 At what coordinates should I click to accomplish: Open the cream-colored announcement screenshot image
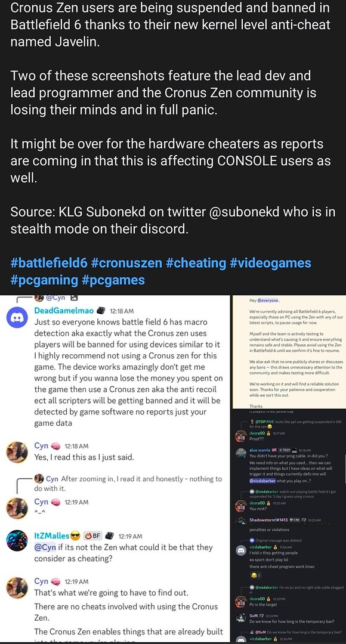(x=289, y=352)
